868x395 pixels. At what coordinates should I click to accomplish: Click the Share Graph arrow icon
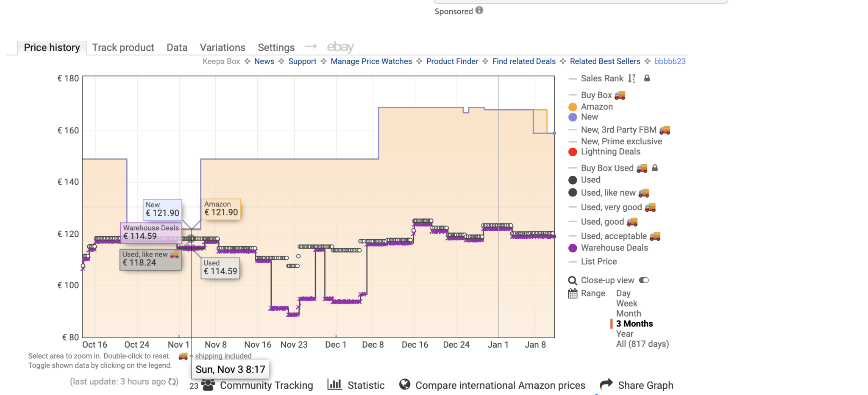pos(606,384)
